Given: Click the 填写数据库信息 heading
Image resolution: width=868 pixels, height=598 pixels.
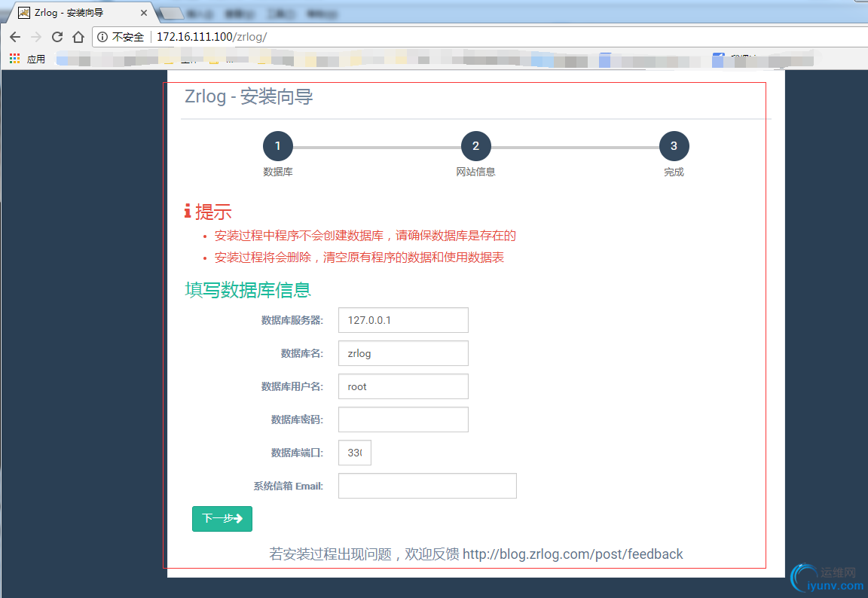Looking at the screenshot, I should 247,290.
